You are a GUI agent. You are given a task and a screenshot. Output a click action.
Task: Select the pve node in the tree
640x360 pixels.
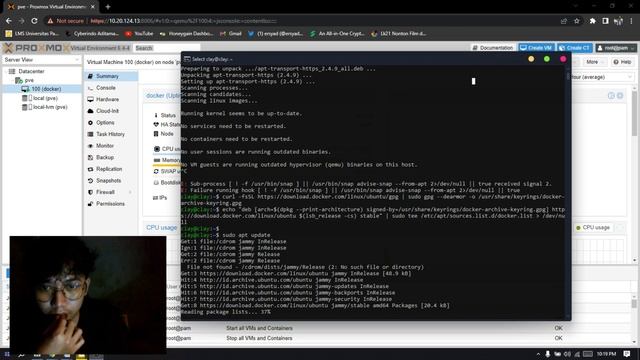click(29, 80)
